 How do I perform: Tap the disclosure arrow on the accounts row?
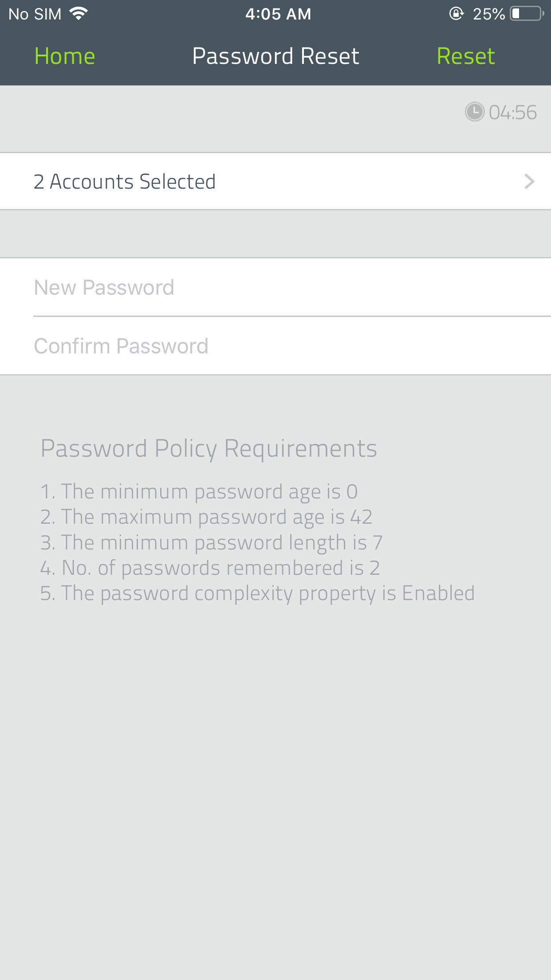coord(528,181)
